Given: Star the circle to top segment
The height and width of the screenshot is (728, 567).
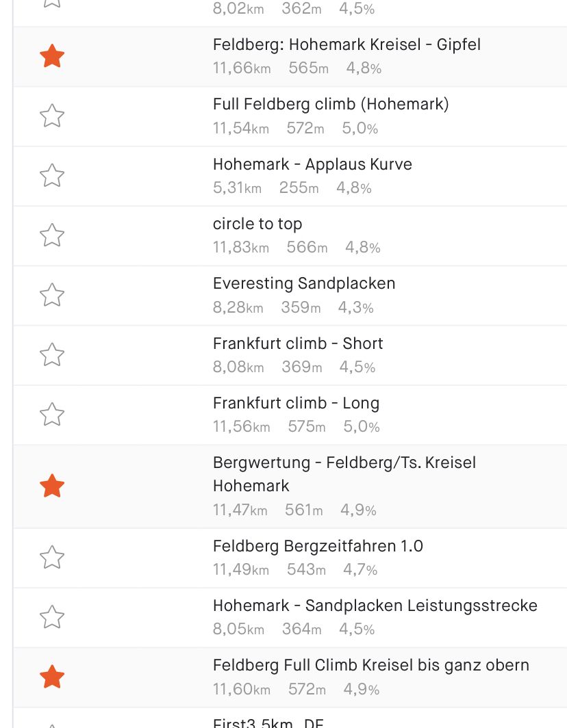Looking at the screenshot, I should click(x=52, y=235).
